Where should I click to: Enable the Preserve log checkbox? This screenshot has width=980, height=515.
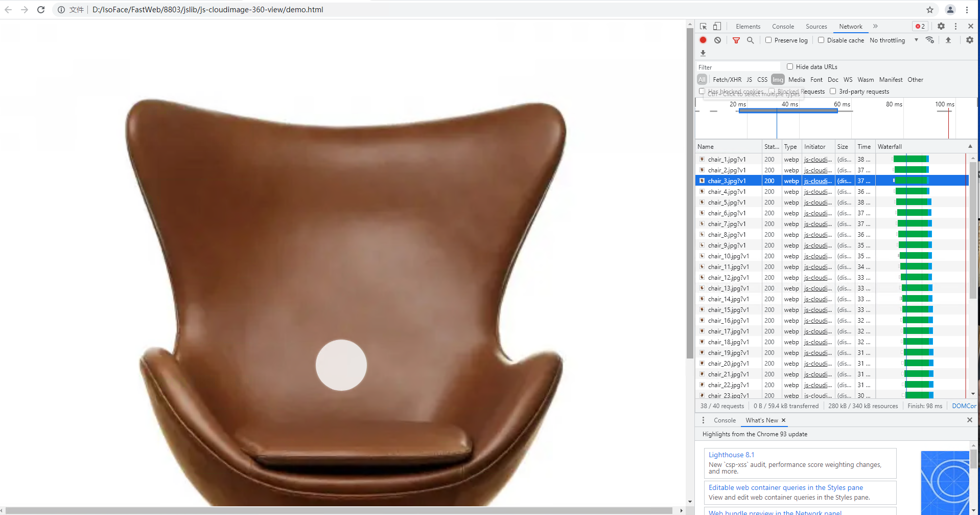(x=768, y=40)
